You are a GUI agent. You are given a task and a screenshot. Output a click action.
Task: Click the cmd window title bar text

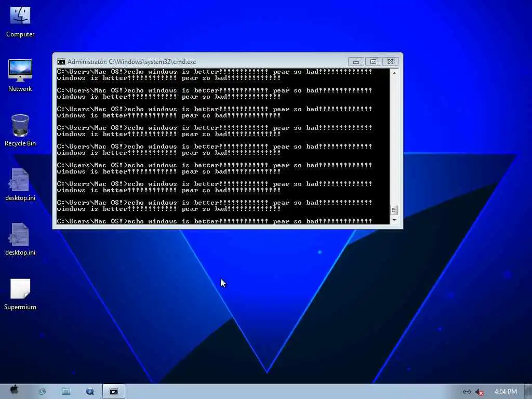(131, 62)
